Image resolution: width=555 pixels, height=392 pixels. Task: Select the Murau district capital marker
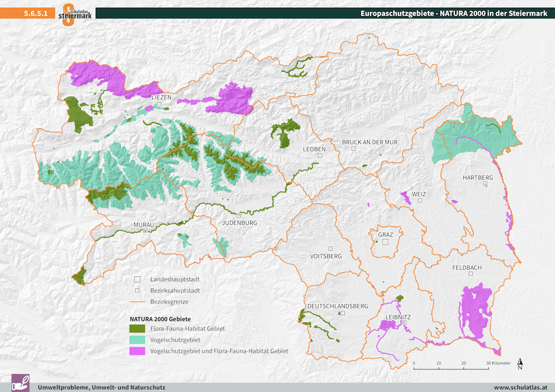(145, 231)
